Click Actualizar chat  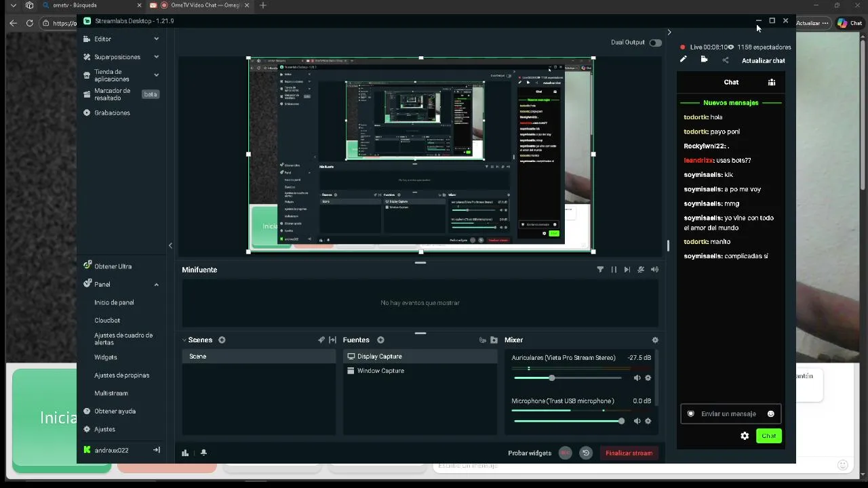click(x=764, y=61)
